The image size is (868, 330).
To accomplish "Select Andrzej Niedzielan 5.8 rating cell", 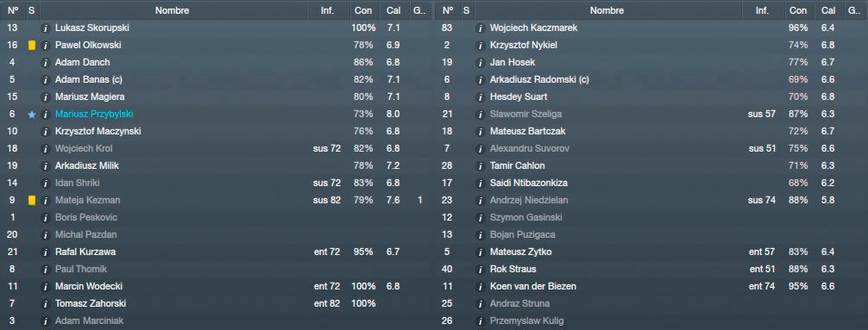I will click(828, 200).
